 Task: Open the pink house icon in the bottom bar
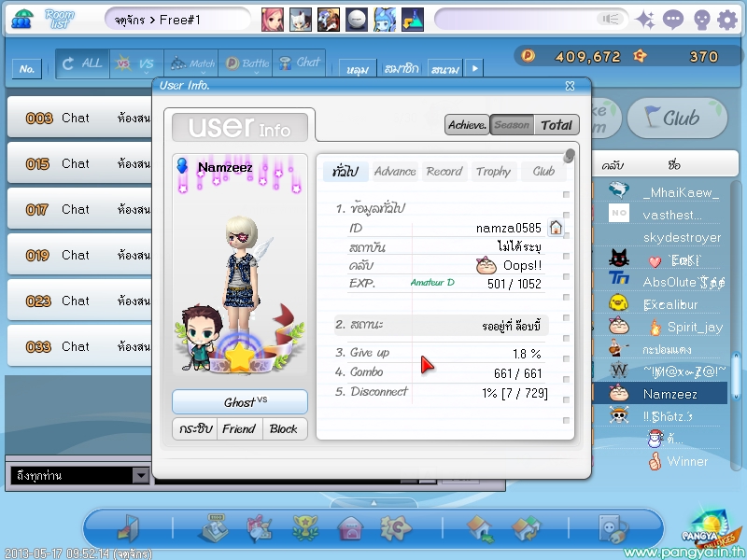(350, 528)
